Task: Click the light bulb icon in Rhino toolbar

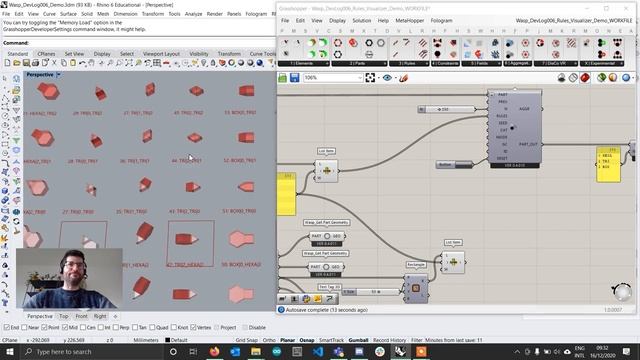Action: (204, 63)
